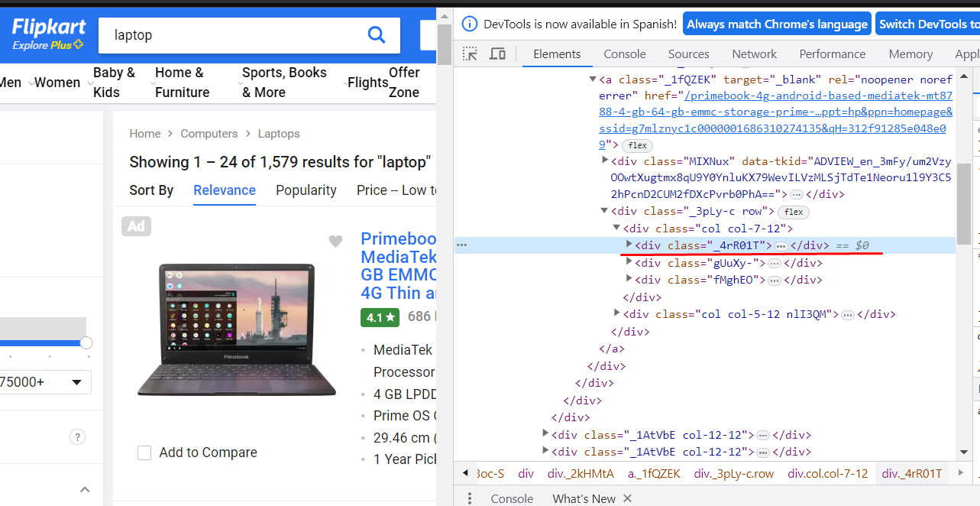Open the Network tab

pyautogui.click(x=754, y=54)
